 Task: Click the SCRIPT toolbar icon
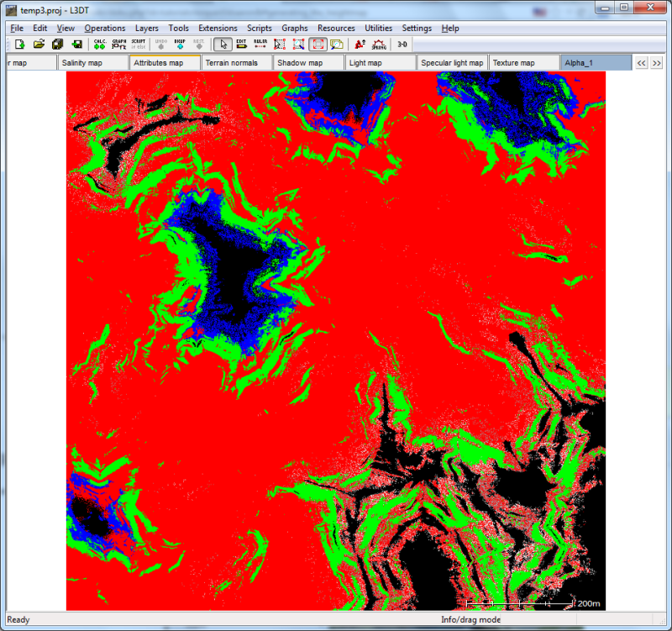(139, 45)
